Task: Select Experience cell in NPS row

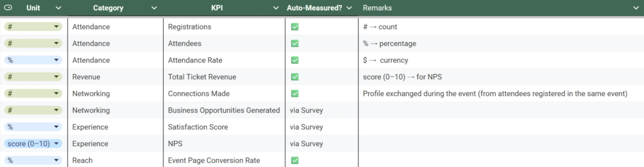Action: click(x=115, y=144)
